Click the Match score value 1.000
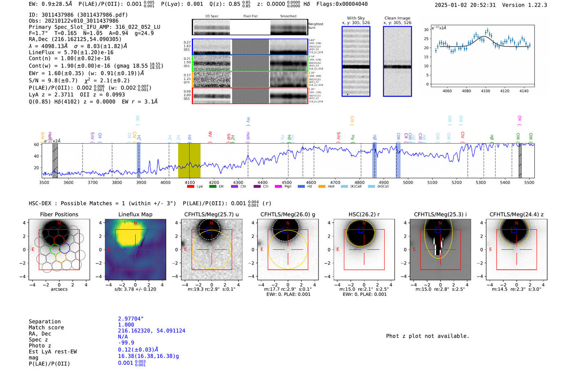Viewport: 576px width, 392px height. point(126,325)
